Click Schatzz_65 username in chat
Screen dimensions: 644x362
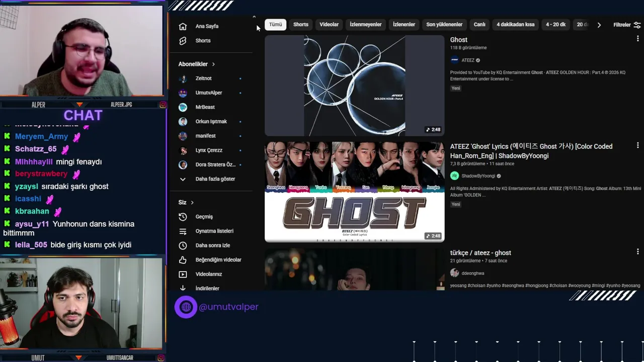pyautogui.click(x=36, y=149)
